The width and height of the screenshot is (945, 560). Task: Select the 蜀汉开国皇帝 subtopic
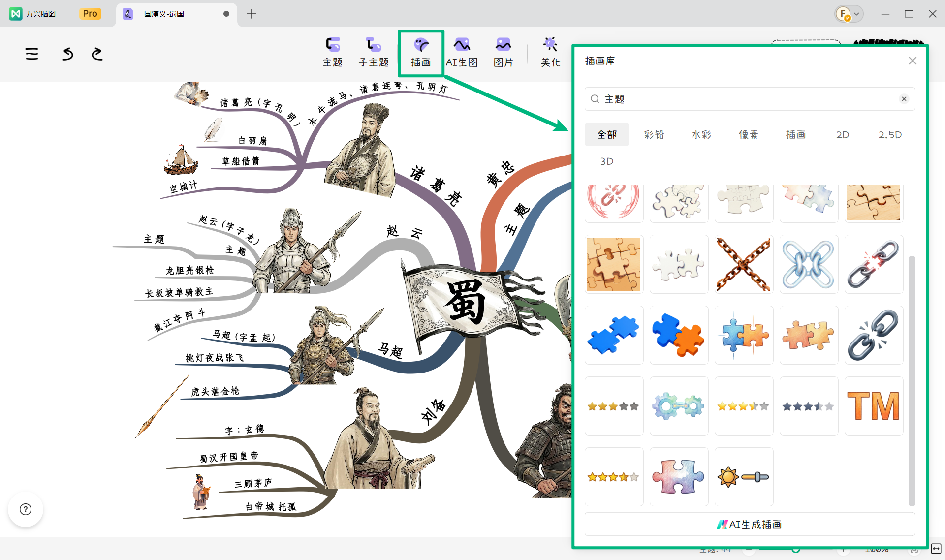coord(229,457)
